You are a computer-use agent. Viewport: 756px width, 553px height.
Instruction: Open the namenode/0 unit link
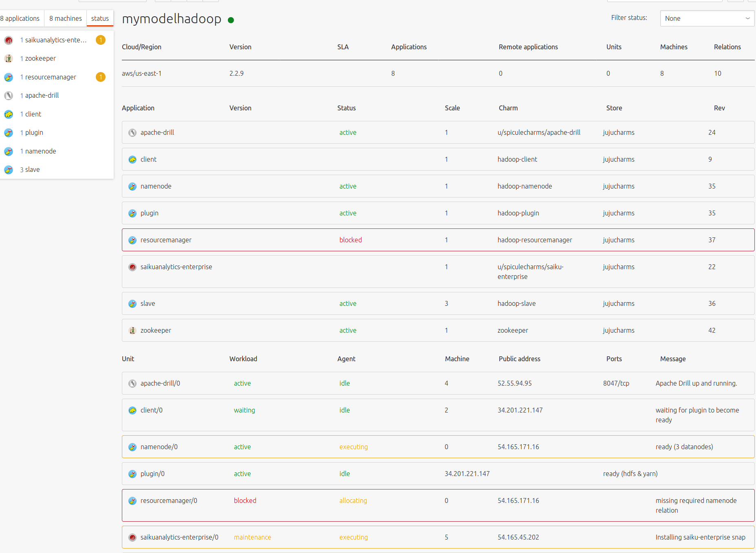point(159,447)
